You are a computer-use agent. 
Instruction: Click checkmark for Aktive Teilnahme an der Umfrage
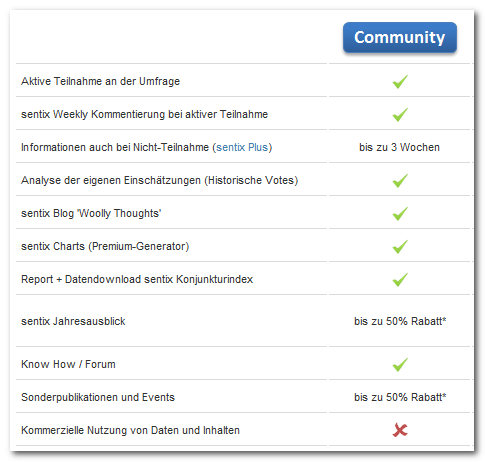[x=400, y=81]
